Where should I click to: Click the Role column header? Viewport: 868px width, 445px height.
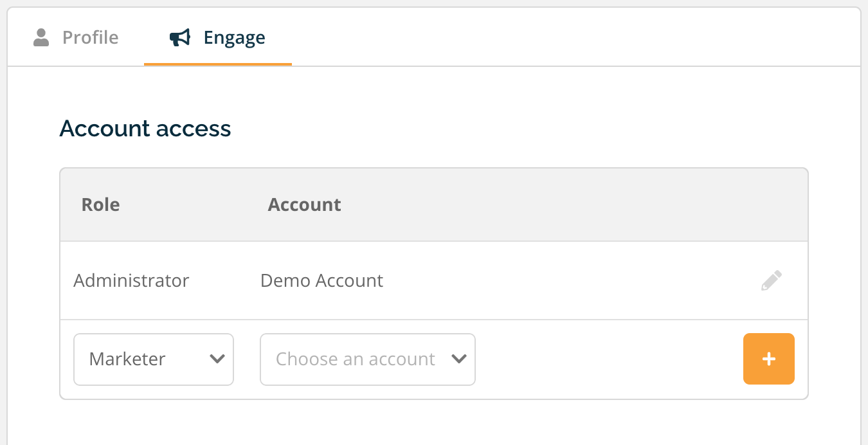point(100,204)
